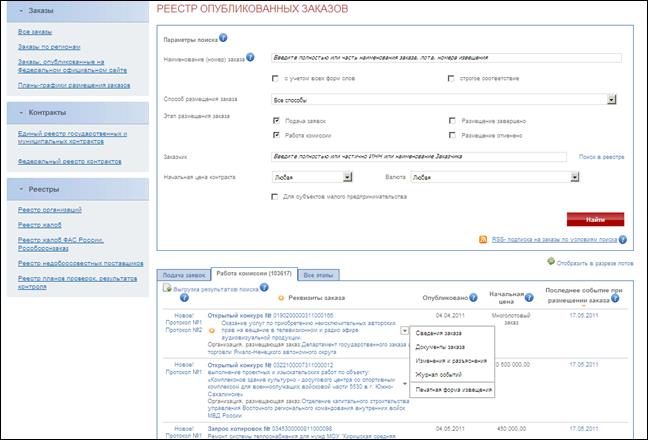Viewport: 648px width, 440px height.
Task: Open 'Все заказы' sidebar link
Action: coord(35,32)
